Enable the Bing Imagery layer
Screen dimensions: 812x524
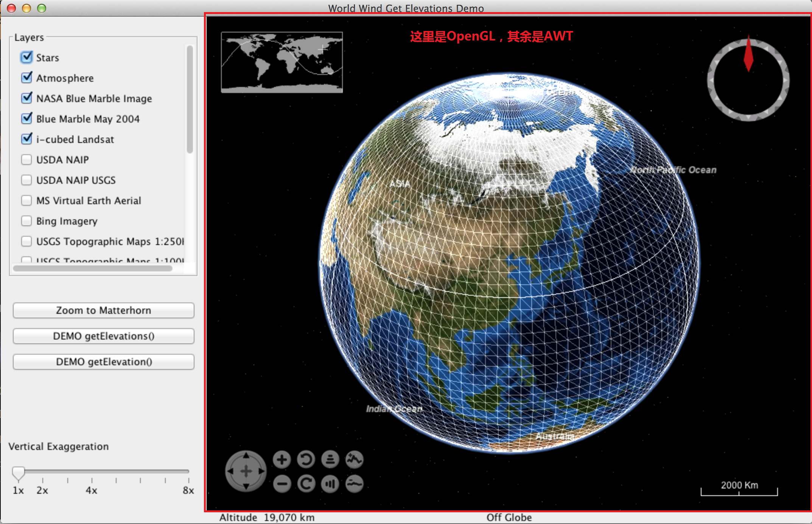point(26,221)
